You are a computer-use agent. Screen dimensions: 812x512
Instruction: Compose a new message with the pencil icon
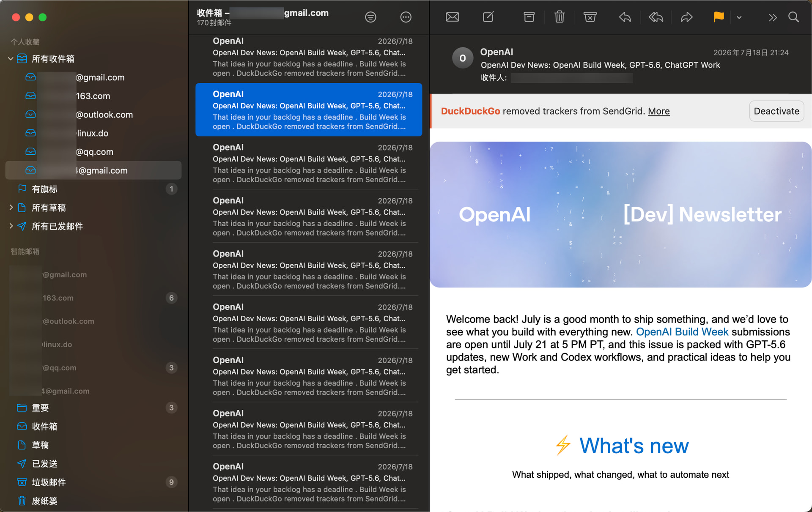pos(488,17)
